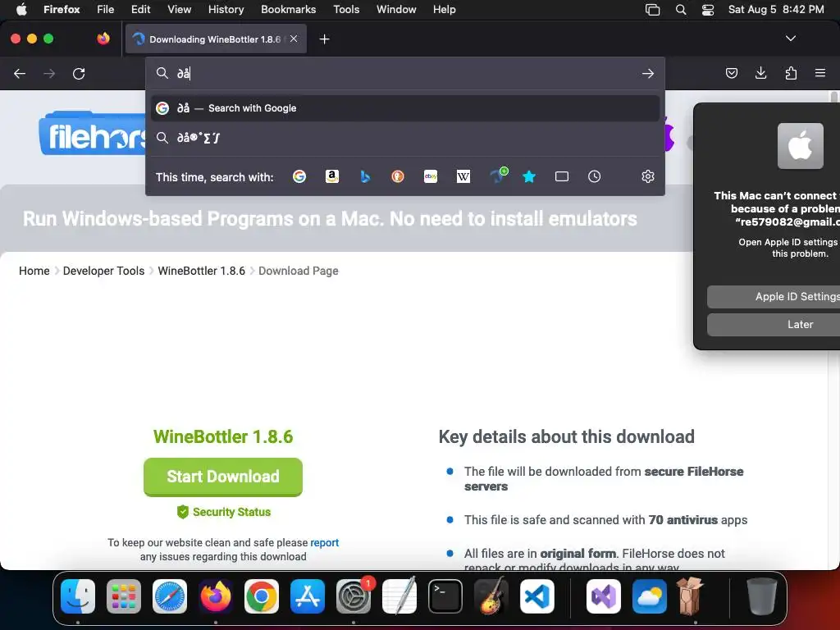This screenshot has height=630, width=840.
Task: Click the address bar search field
Action: point(407,73)
